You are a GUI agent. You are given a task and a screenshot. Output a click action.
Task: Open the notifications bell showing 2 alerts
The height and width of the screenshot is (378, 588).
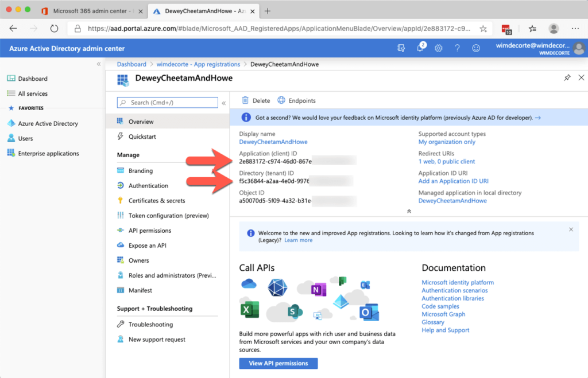(x=419, y=48)
